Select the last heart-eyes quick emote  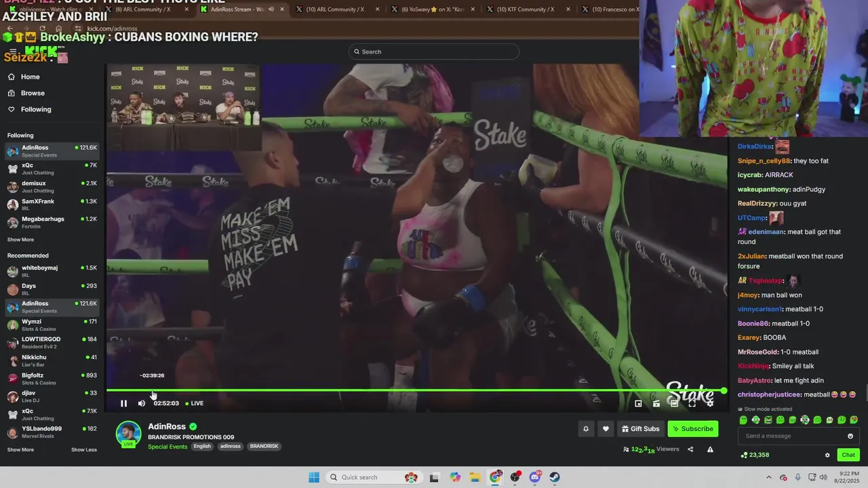pos(854,420)
